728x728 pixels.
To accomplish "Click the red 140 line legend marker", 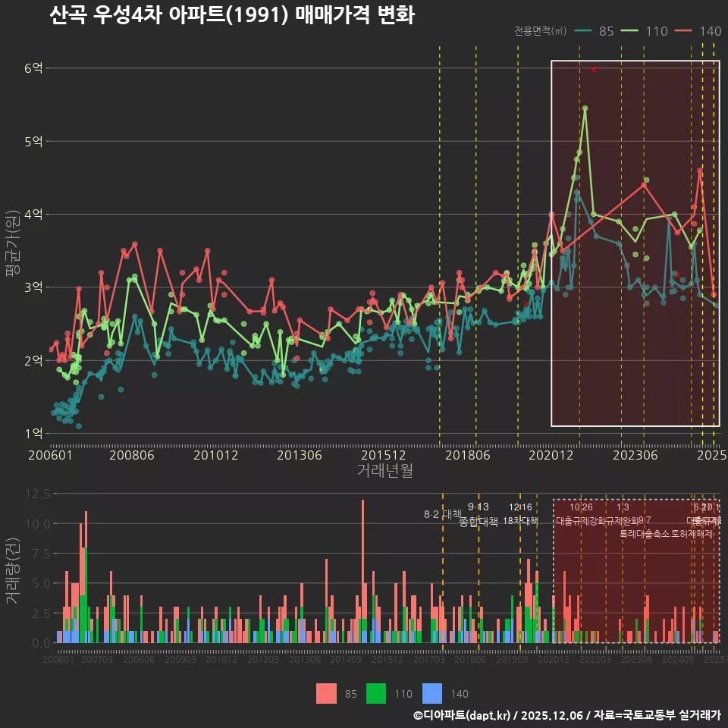I will pos(686,31).
